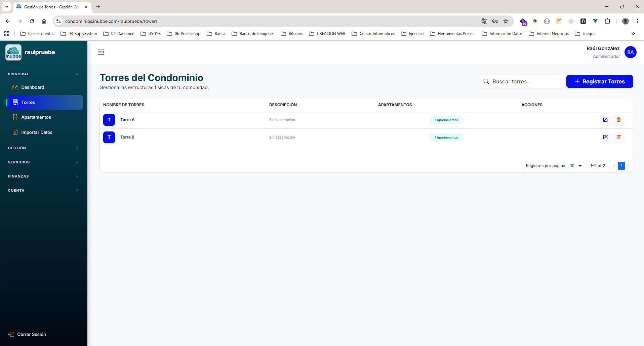Viewport: 644px width, 346px height.
Task: Click the Raúl González user name
Action: click(603, 48)
